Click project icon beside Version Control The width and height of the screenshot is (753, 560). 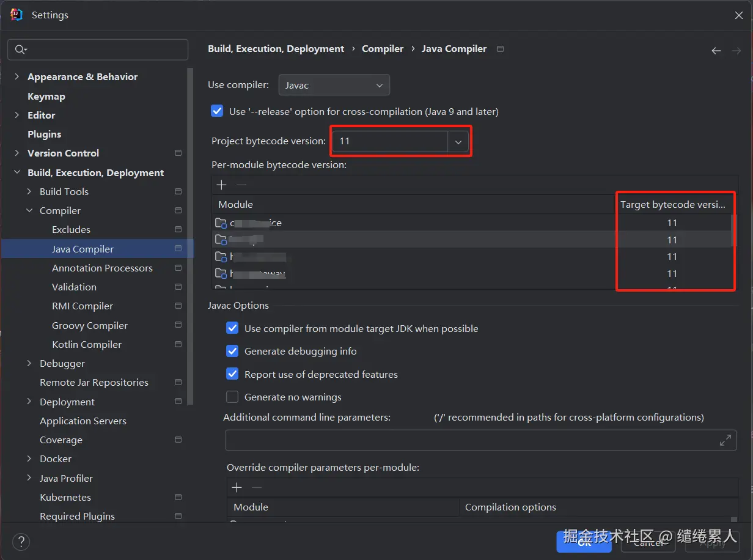click(178, 153)
